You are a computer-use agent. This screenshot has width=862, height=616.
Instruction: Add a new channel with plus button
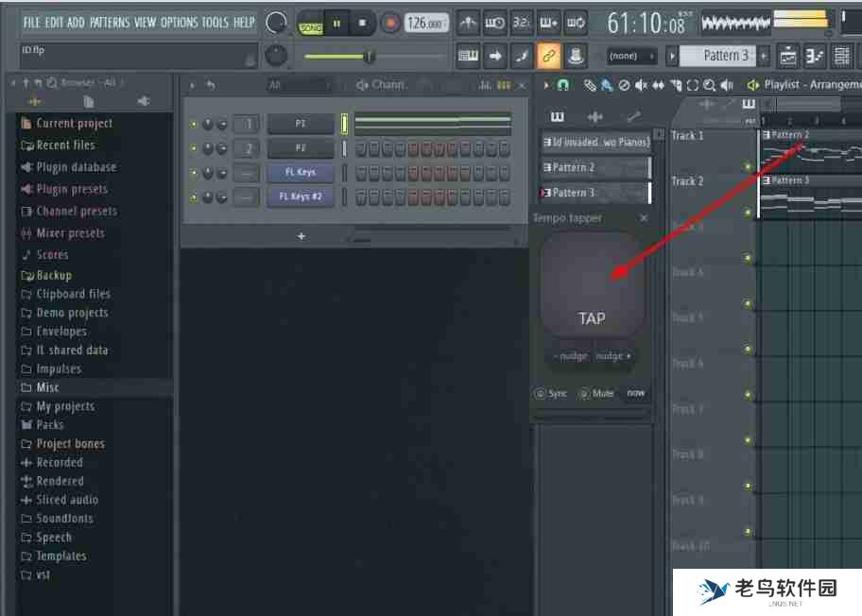coord(302,236)
